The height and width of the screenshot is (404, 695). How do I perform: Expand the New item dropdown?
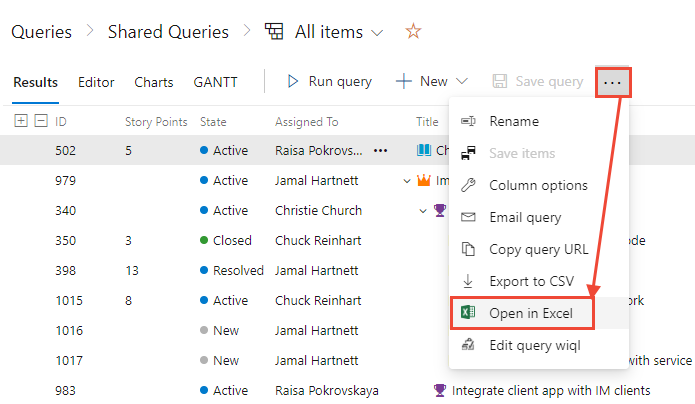[x=462, y=82]
